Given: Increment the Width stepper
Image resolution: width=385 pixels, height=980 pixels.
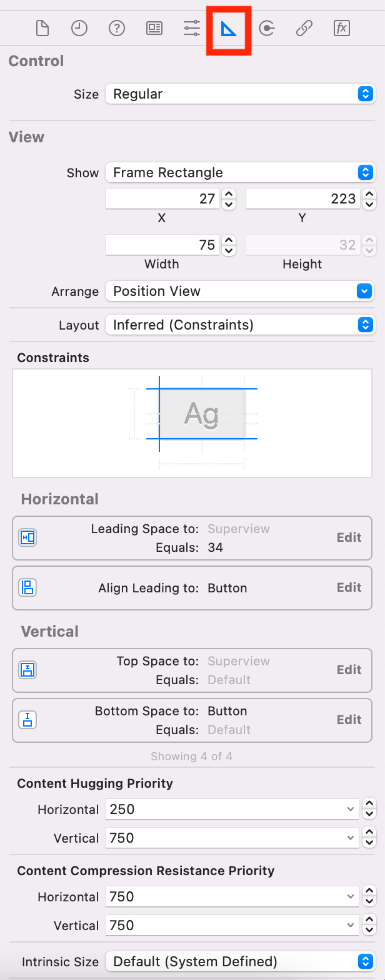Looking at the screenshot, I should [x=229, y=240].
